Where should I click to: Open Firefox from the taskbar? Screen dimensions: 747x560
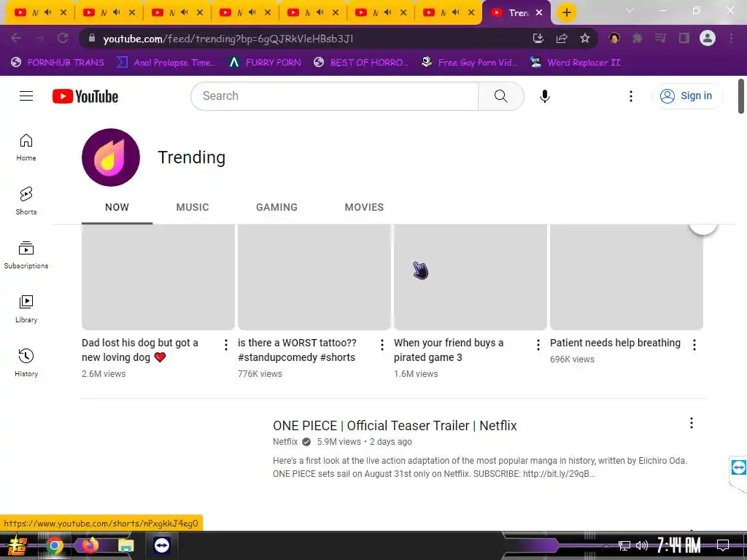click(90, 545)
